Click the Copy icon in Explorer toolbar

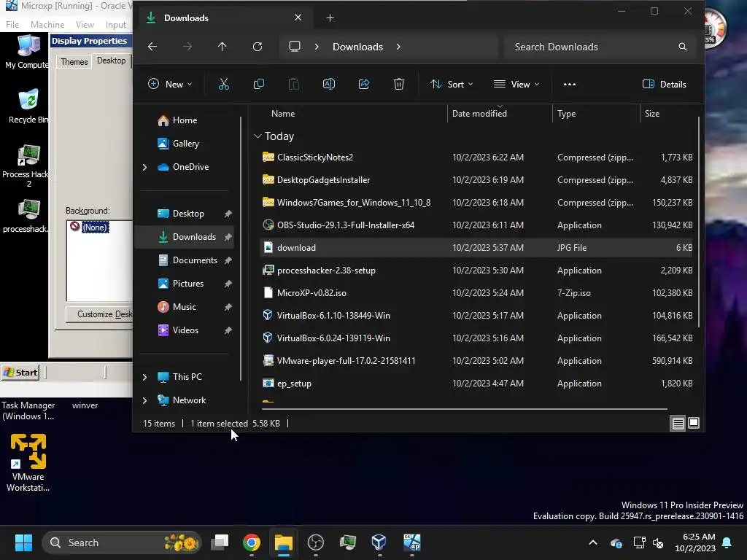(x=259, y=85)
